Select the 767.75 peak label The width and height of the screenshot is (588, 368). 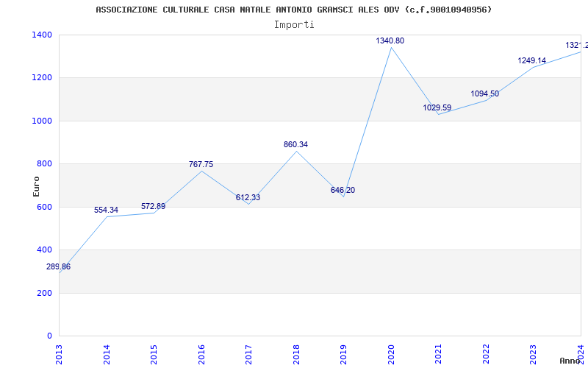tap(201, 165)
